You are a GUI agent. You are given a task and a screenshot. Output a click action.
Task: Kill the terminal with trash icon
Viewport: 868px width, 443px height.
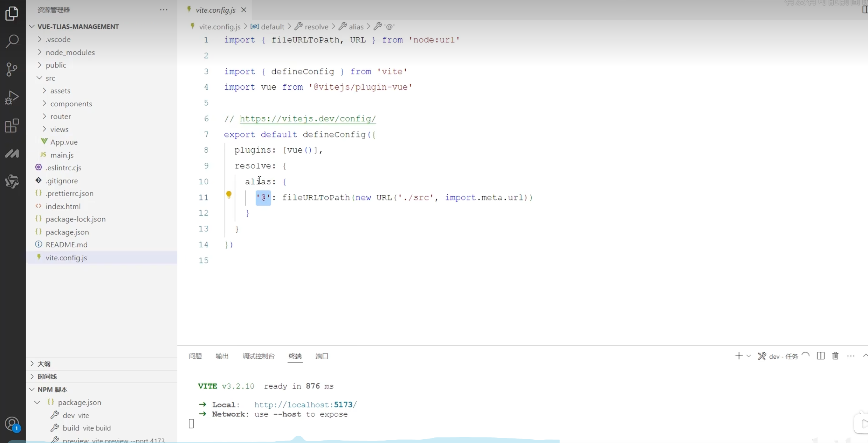pos(835,356)
